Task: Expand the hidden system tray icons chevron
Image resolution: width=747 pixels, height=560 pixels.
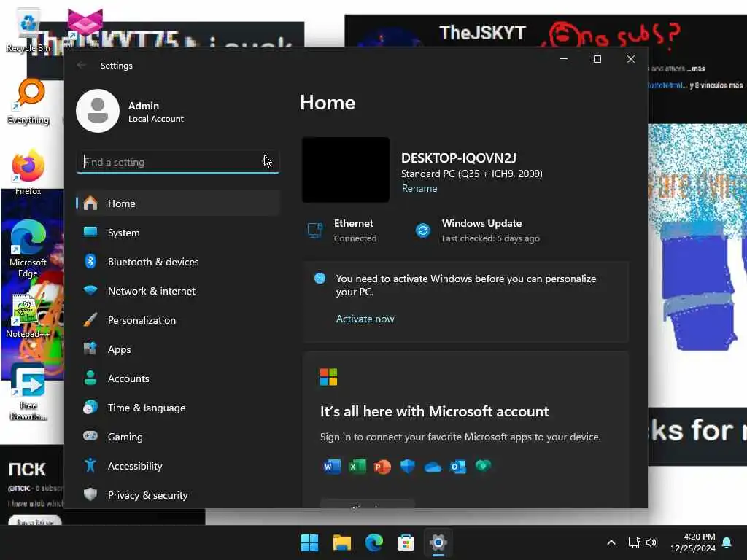Action: point(611,542)
